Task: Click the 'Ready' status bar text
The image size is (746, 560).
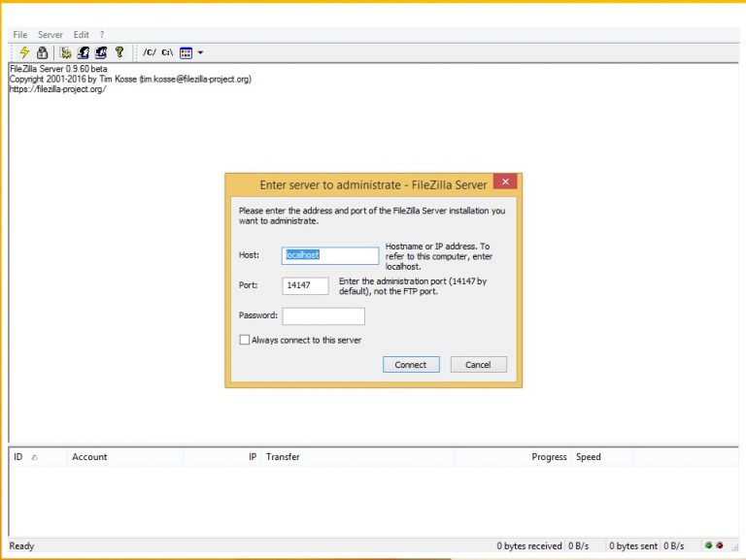Action: pos(22,546)
